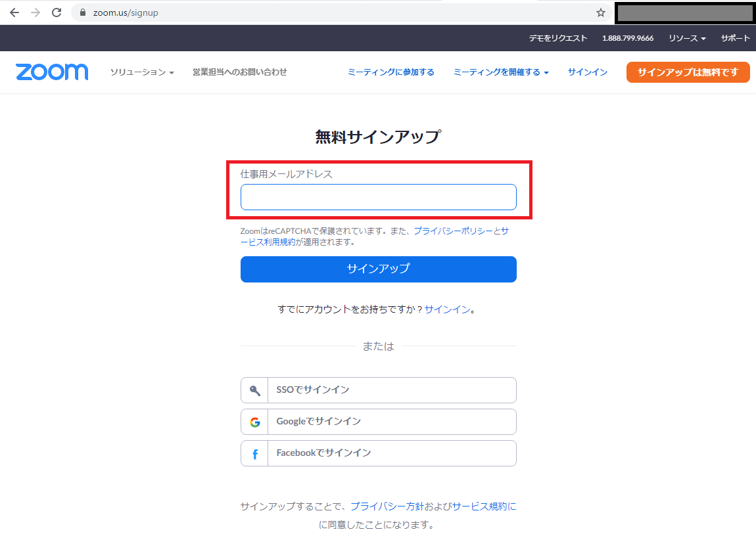Focus the 仕事用メールアドレス input field

379,197
